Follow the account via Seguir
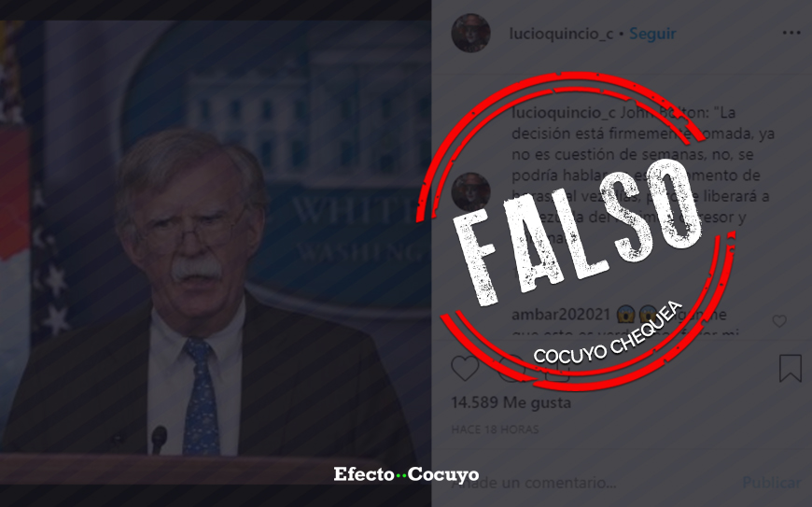The width and height of the screenshot is (812, 507). click(652, 34)
